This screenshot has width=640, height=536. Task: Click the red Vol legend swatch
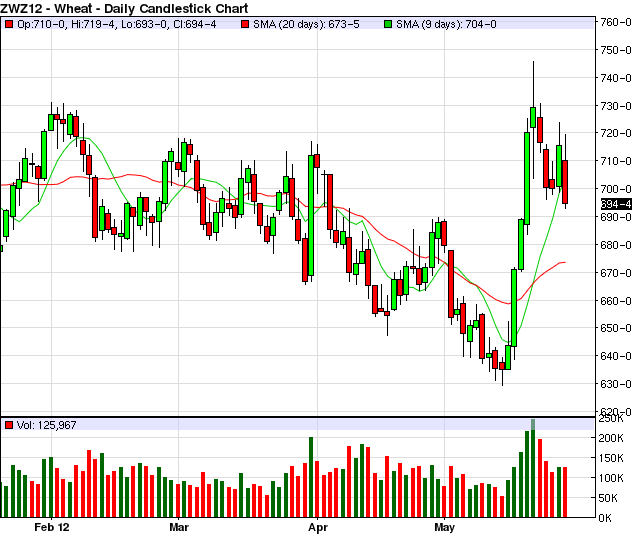(9, 425)
